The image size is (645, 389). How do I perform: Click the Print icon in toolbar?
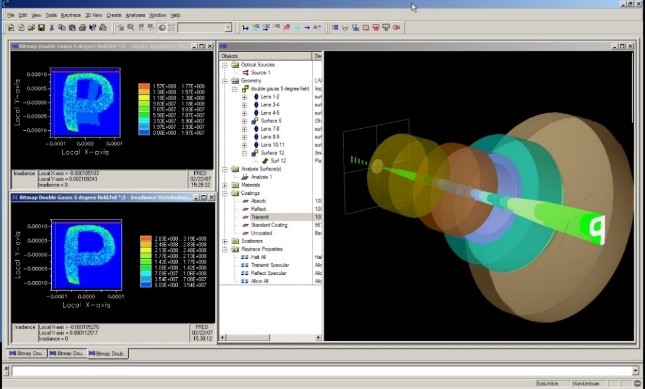82,28
